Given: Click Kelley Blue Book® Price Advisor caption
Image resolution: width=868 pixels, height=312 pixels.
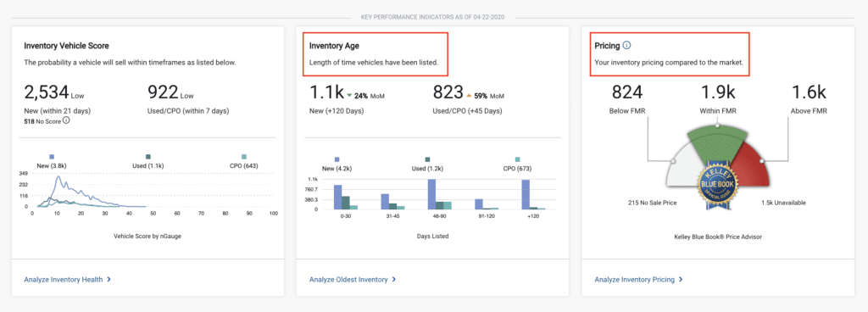Looking at the screenshot, I should pos(718,237).
